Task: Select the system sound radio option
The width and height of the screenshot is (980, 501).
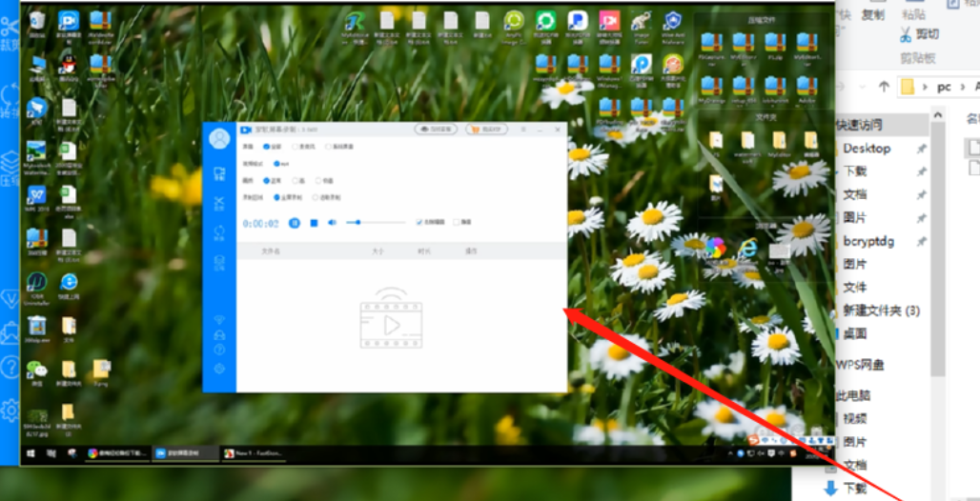Action: [x=328, y=147]
